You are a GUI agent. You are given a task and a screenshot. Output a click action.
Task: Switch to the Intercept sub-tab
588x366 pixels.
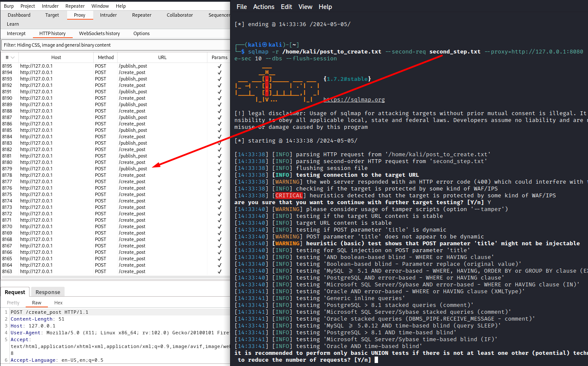coord(16,33)
